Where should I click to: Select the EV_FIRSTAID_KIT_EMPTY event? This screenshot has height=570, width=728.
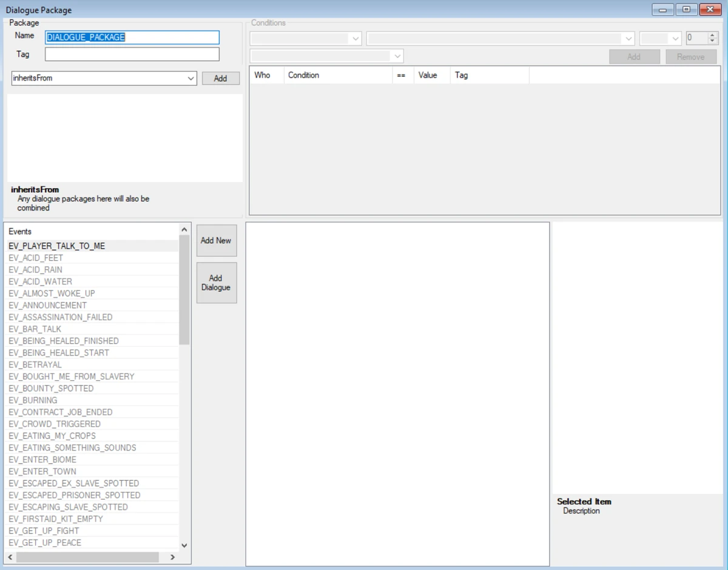(55, 518)
